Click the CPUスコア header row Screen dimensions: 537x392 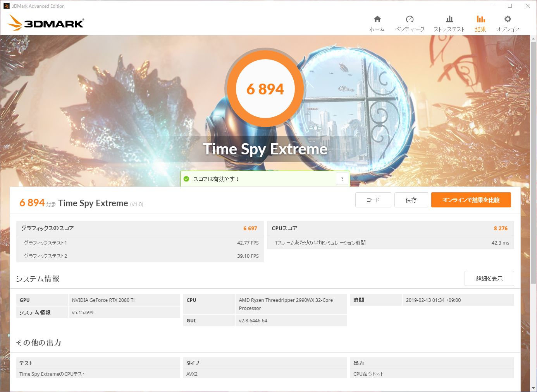(390, 228)
